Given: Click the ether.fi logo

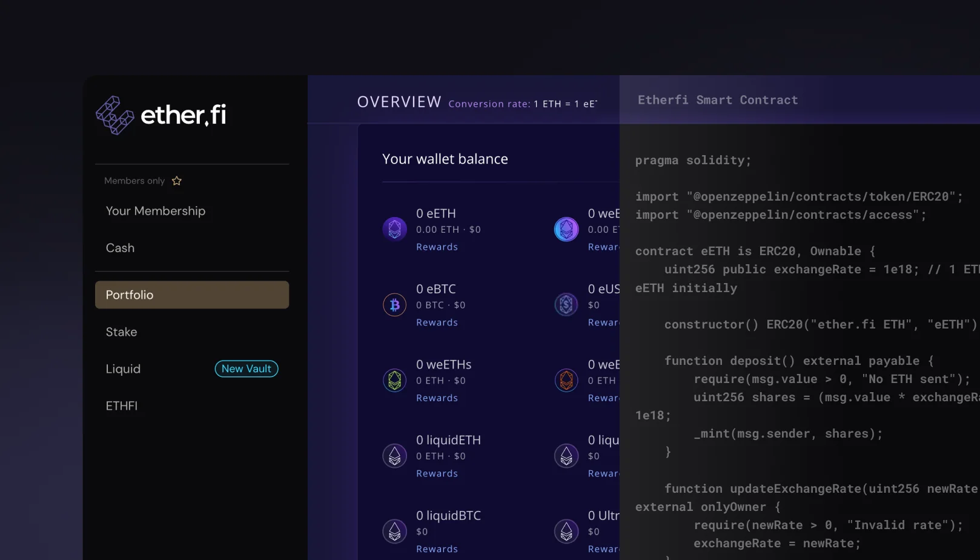Looking at the screenshot, I should [x=161, y=115].
